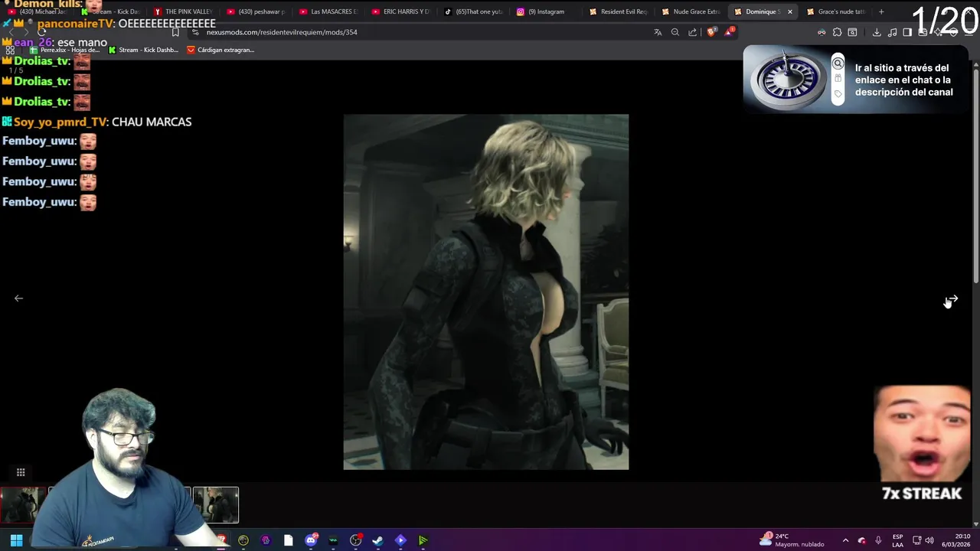The image size is (980, 551).
Task: Close the Dominique tab
Action: pos(789,11)
